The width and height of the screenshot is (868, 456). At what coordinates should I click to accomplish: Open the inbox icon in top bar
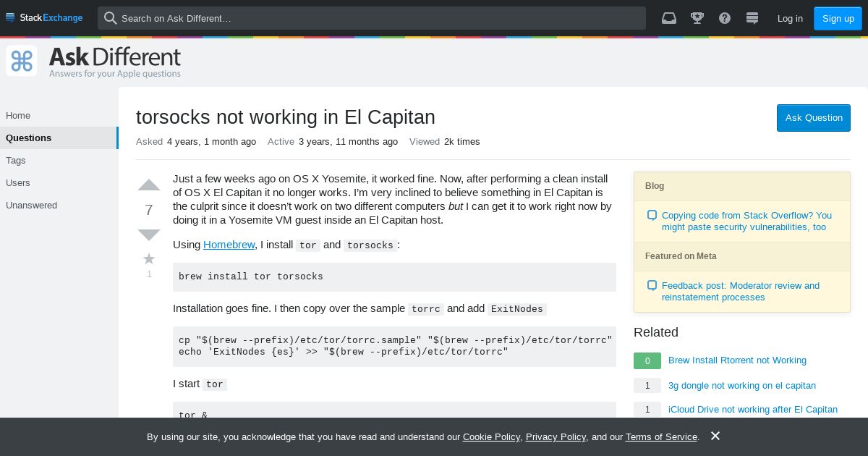tap(669, 18)
